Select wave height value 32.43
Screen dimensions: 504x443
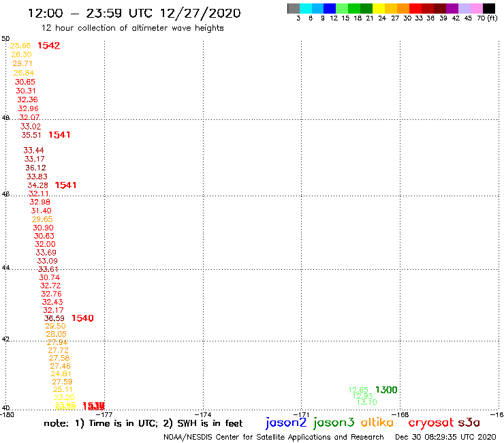pos(52,302)
